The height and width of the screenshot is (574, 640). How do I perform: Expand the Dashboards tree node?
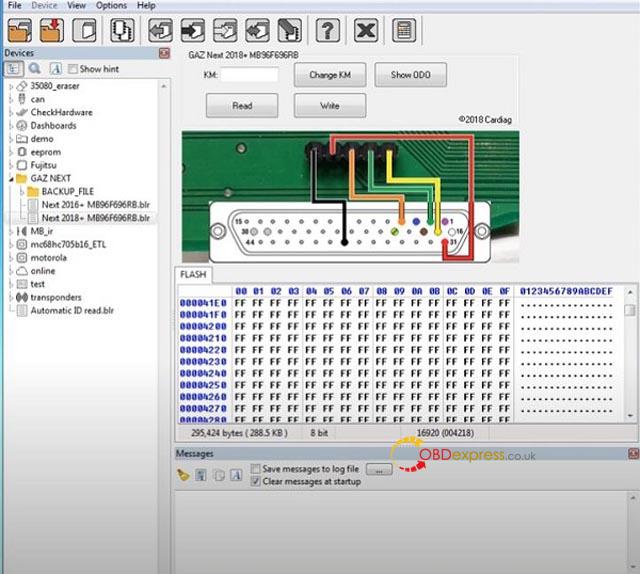point(11,126)
